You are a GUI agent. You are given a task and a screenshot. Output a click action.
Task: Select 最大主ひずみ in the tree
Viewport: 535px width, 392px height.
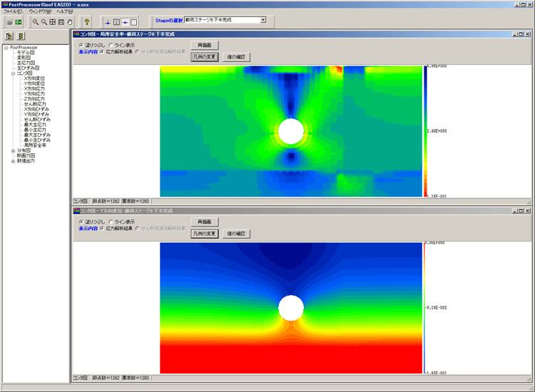click(x=37, y=135)
